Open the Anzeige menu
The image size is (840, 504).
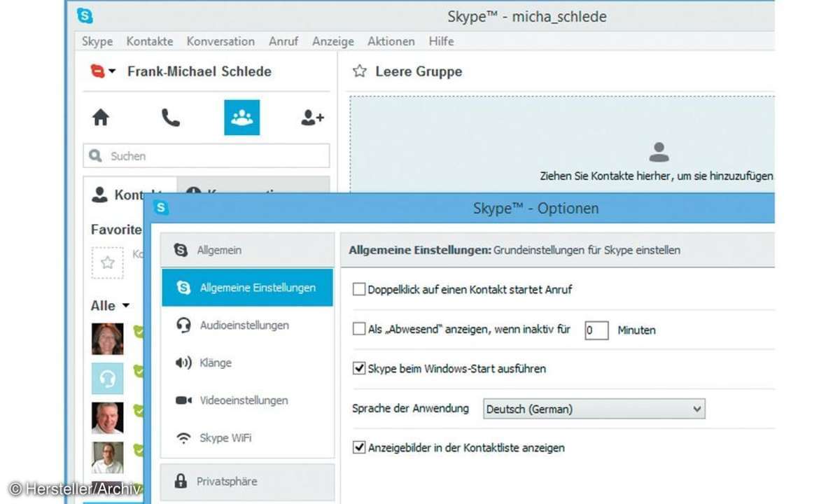333,41
